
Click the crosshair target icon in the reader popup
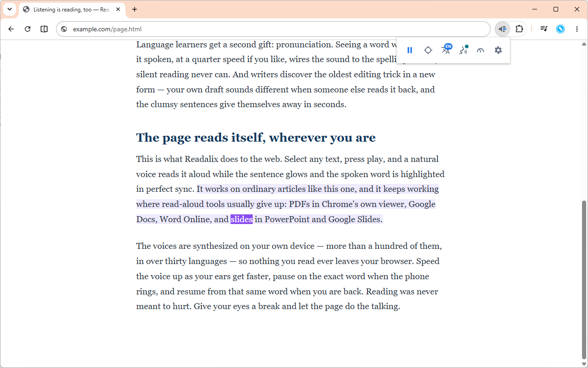[428, 50]
